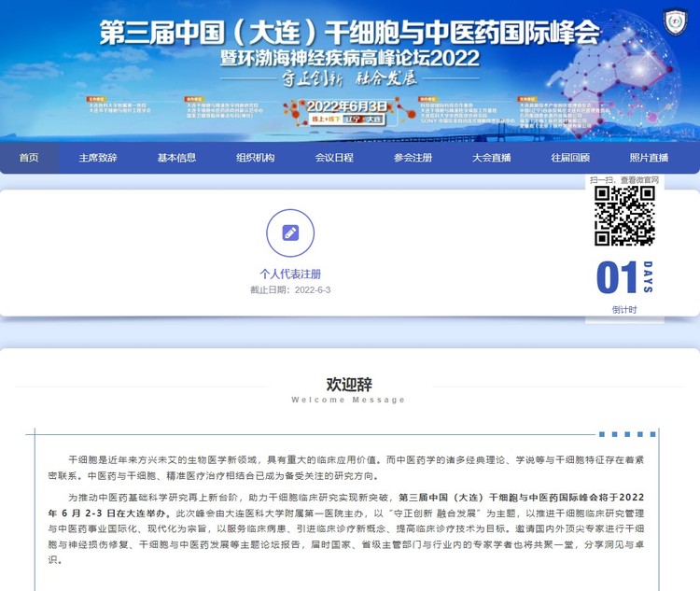Click the 倒计时 countdown label
700x591 pixels.
tap(624, 310)
